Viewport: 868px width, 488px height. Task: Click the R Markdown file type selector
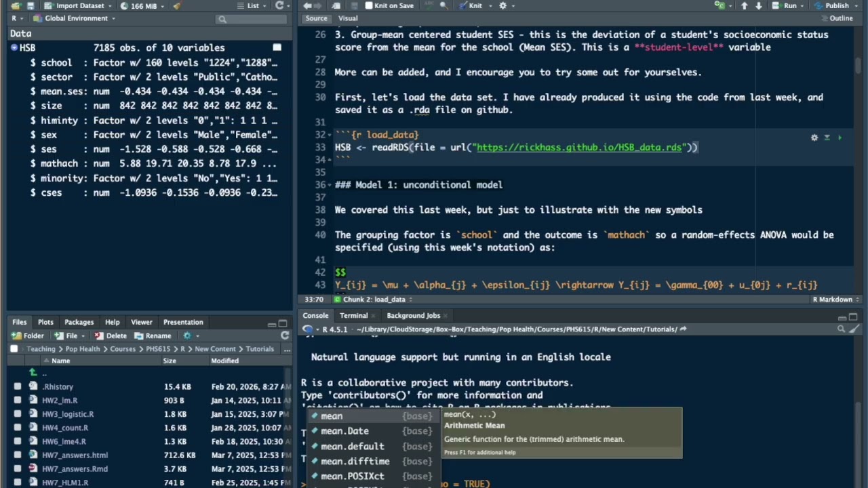835,299
